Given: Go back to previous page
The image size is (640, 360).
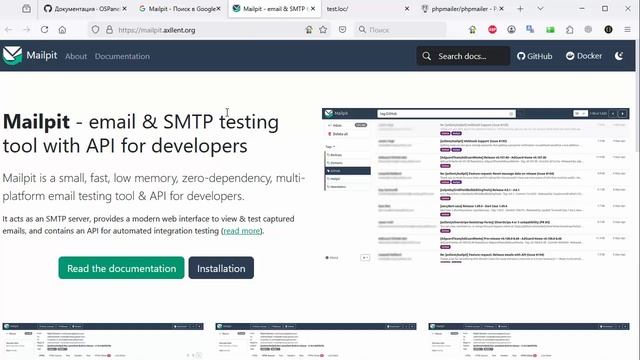Looking at the screenshot, I should 9,30.
